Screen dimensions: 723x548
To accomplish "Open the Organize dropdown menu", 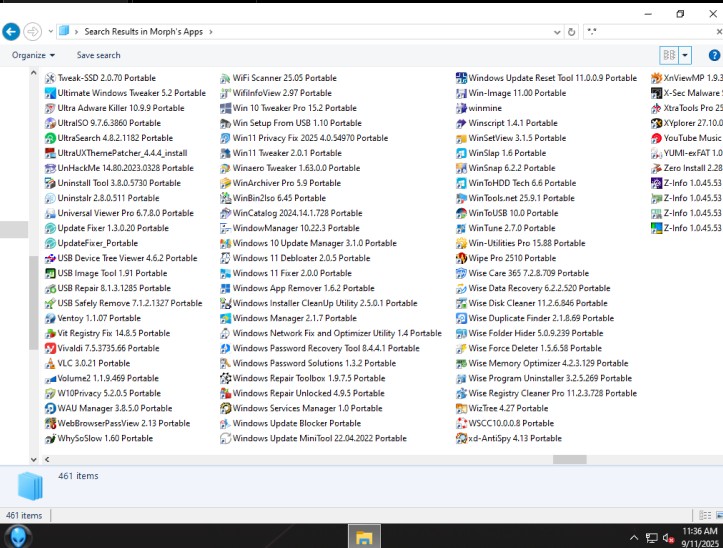I will coord(33,55).
